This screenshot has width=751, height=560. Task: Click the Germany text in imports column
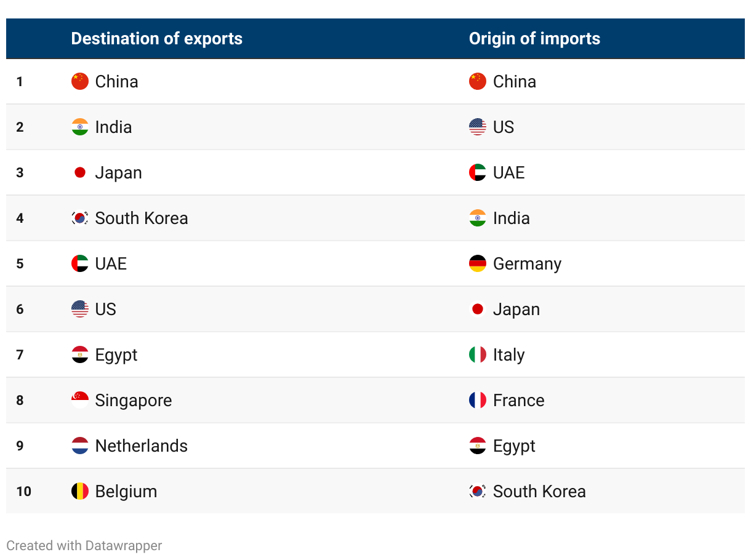(x=528, y=264)
